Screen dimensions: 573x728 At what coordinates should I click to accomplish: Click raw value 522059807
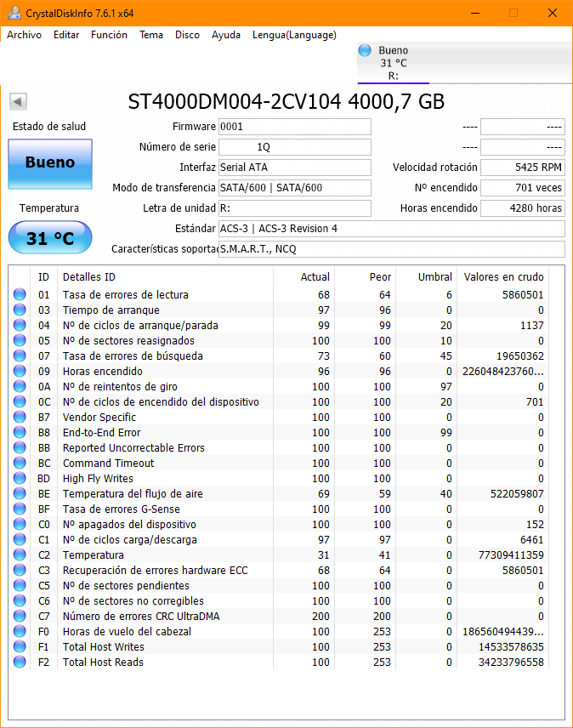[518, 493]
